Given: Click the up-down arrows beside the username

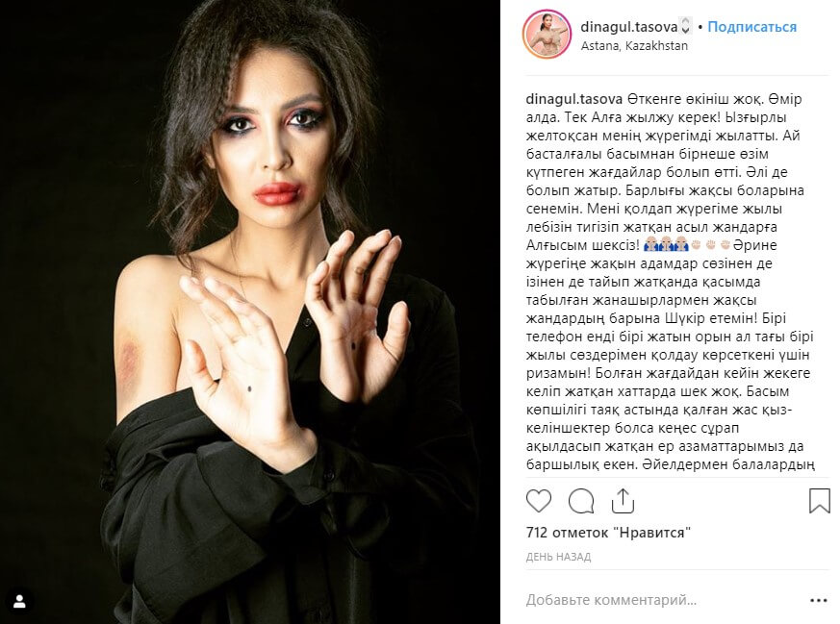Looking at the screenshot, I should 685,26.
